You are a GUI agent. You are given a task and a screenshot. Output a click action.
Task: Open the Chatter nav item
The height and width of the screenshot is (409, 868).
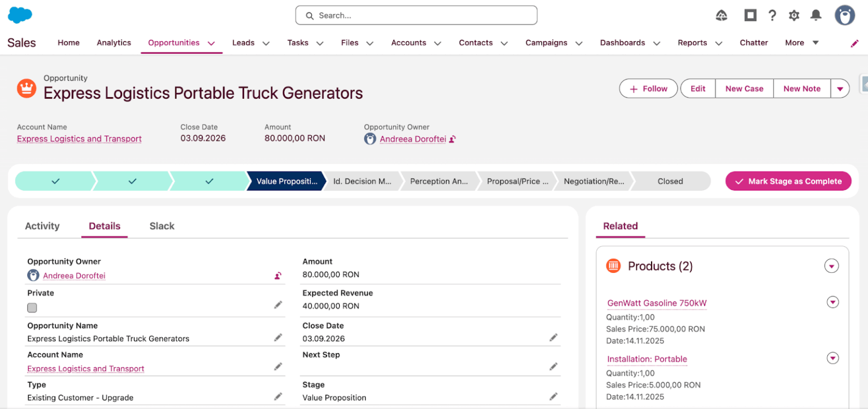[754, 42]
